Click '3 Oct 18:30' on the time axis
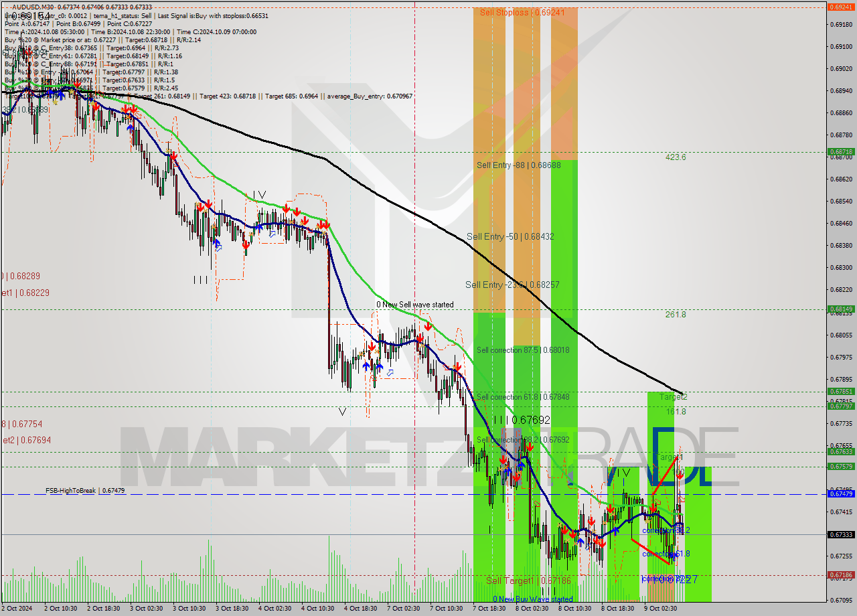Viewport: 857px width, 616px height. coord(232,609)
